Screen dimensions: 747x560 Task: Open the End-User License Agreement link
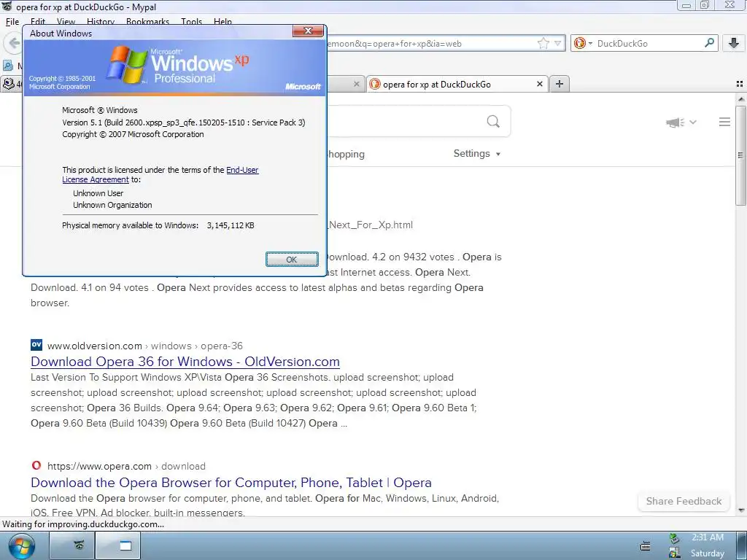click(x=160, y=175)
